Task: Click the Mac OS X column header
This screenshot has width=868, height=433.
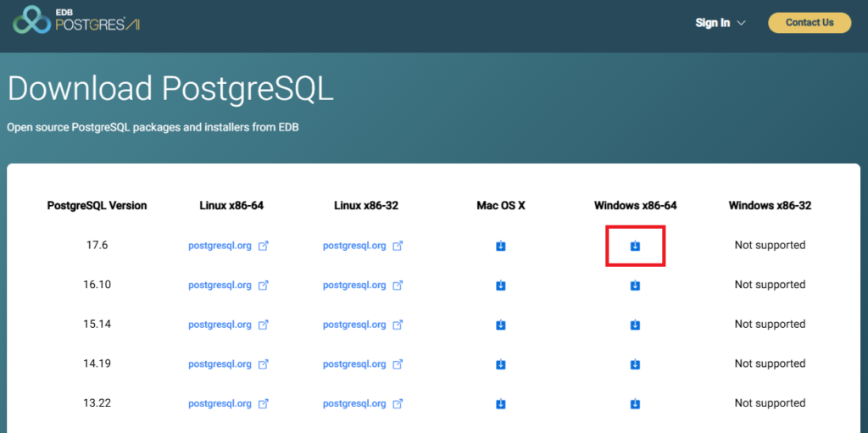Action: 500,206
